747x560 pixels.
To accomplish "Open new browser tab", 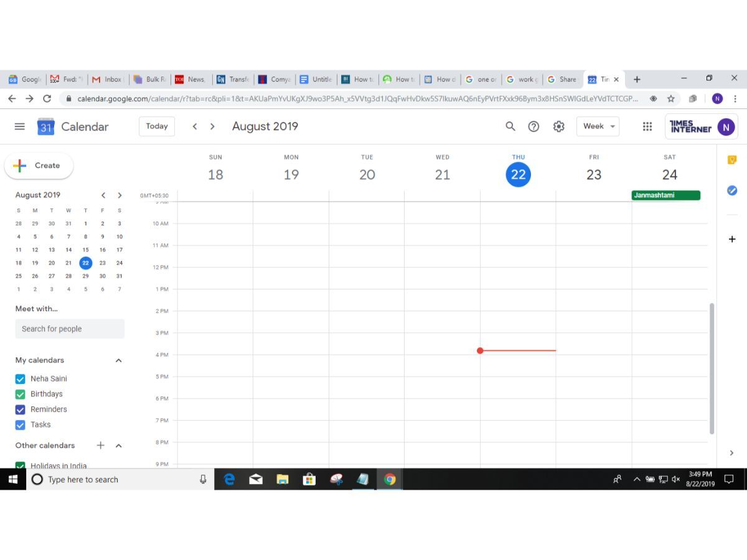I will 637,79.
